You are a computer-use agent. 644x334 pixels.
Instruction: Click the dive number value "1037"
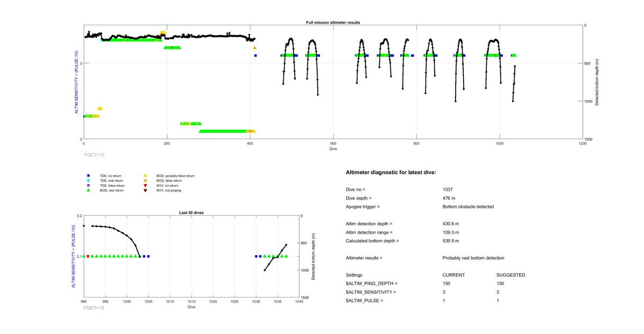(448, 190)
